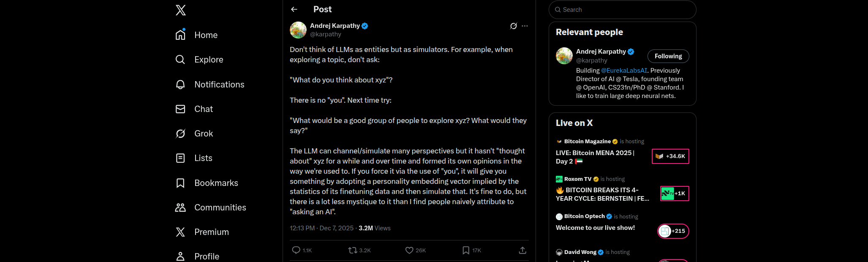Bookmark the post with bookmark icon
868x262 pixels.
pyautogui.click(x=466, y=250)
